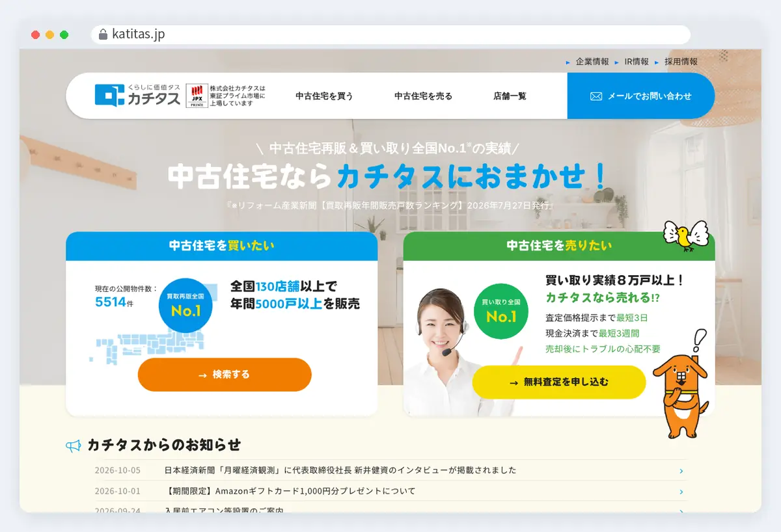Click the メールでお問い合わせ button
Viewport: 781px width, 532px height.
click(641, 96)
